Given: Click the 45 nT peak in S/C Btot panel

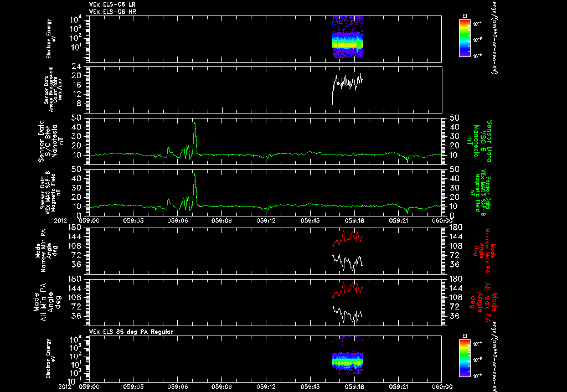Looking at the screenshot, I should 194,125.
